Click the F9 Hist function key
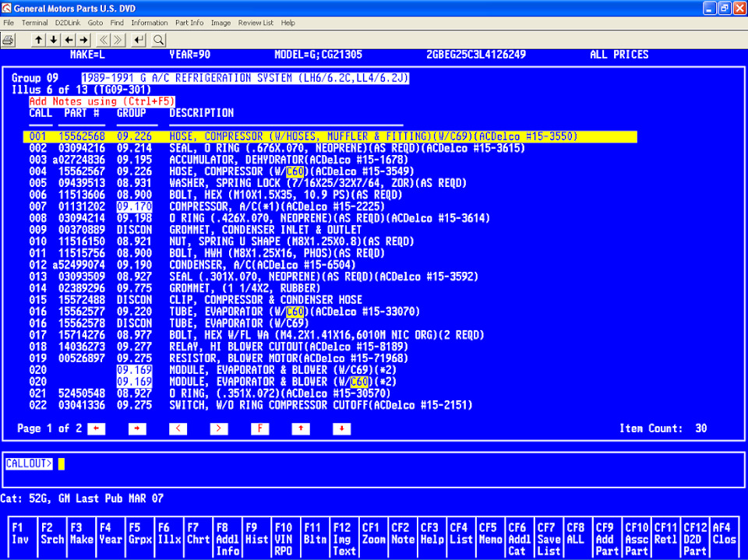 coord(256,537)
